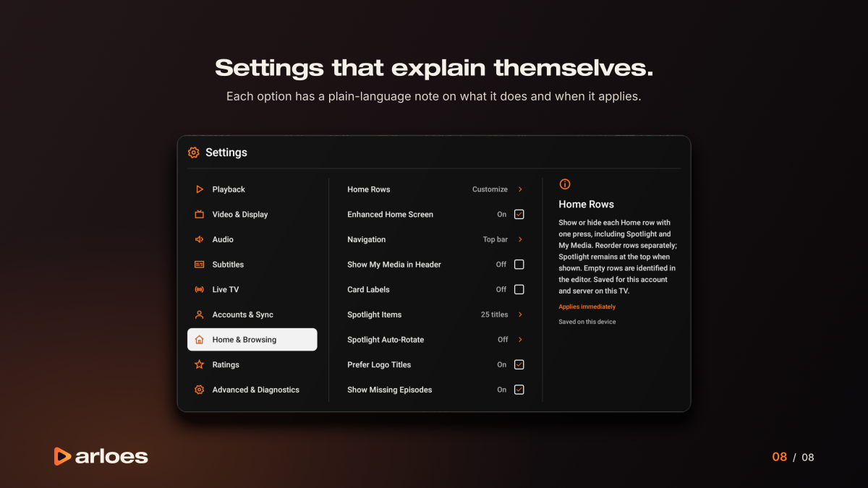Open the Audio settings category

coord(252,239)
